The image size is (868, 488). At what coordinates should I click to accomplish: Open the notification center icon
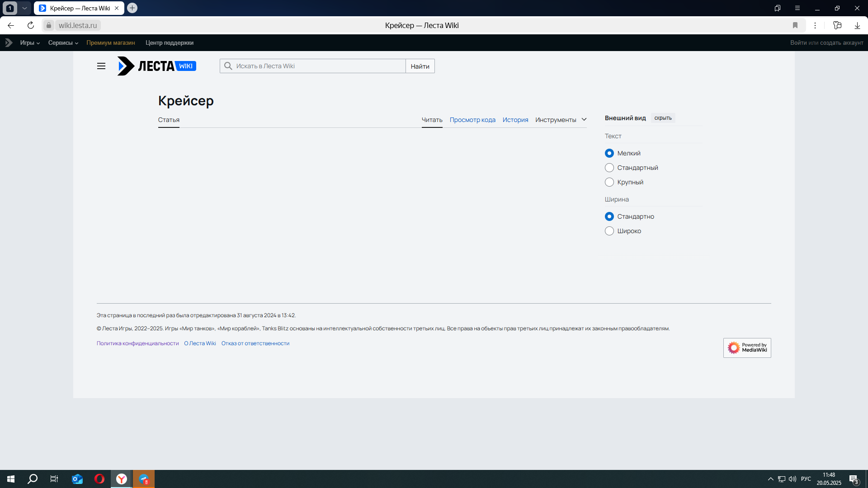click(854, 479)
